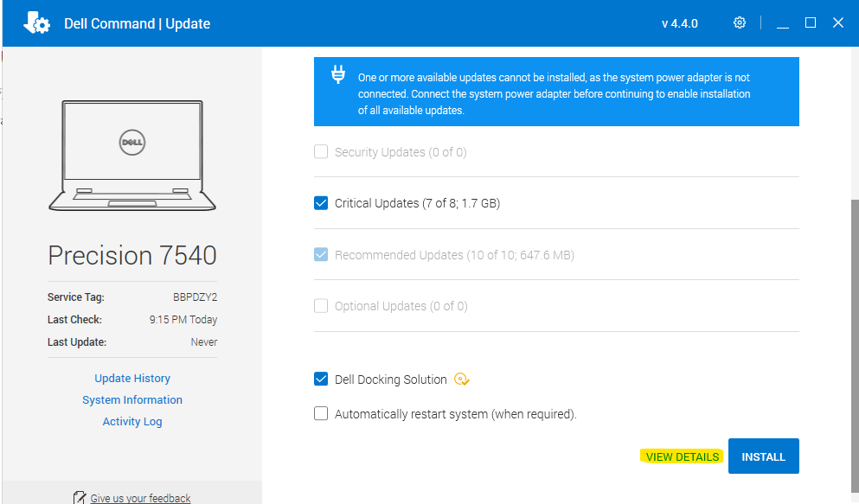Image resolution: width=859 pixels, height=504 pixels.
Task: Open the Give us your feedback link
Action: (x=140, y=498)
